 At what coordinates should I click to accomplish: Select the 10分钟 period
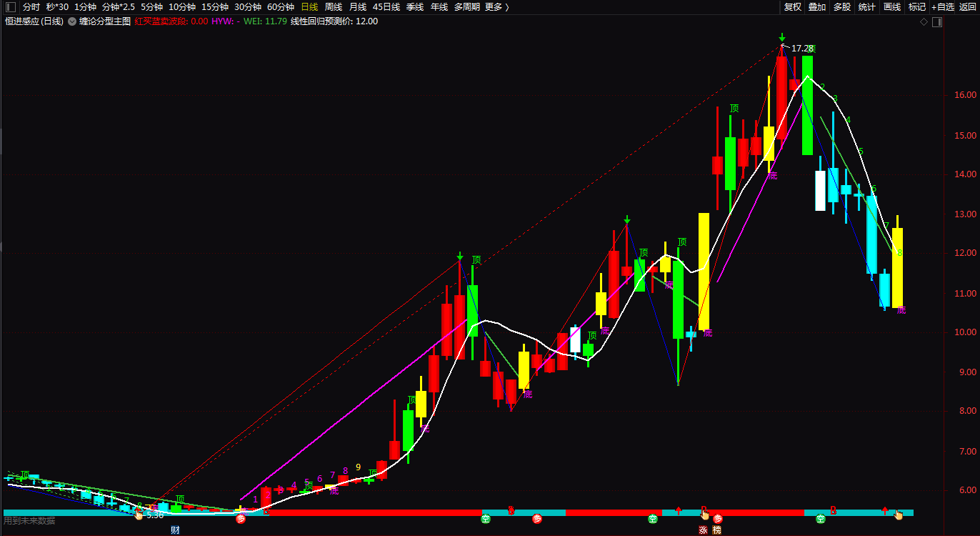pyautogui.click(x=182, y=7)
